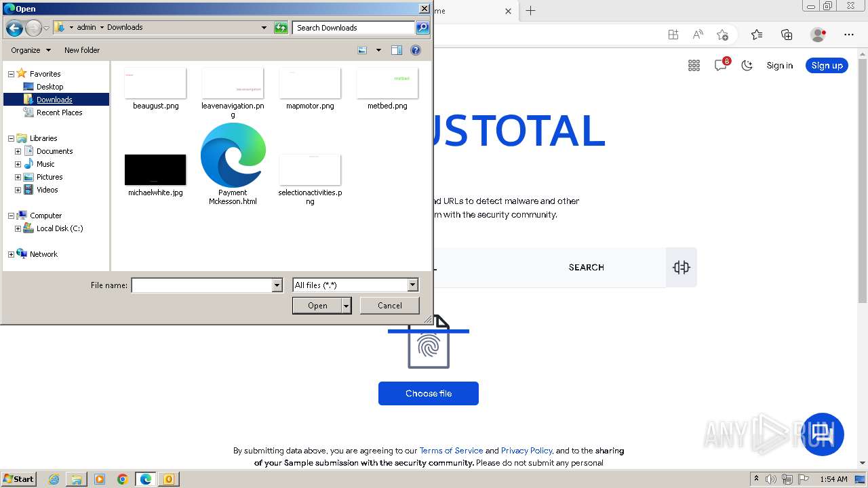Collapse the Libraries tree node
Image resolution: width=868 pixels, height=488 pixels.
tap(11, 138)
